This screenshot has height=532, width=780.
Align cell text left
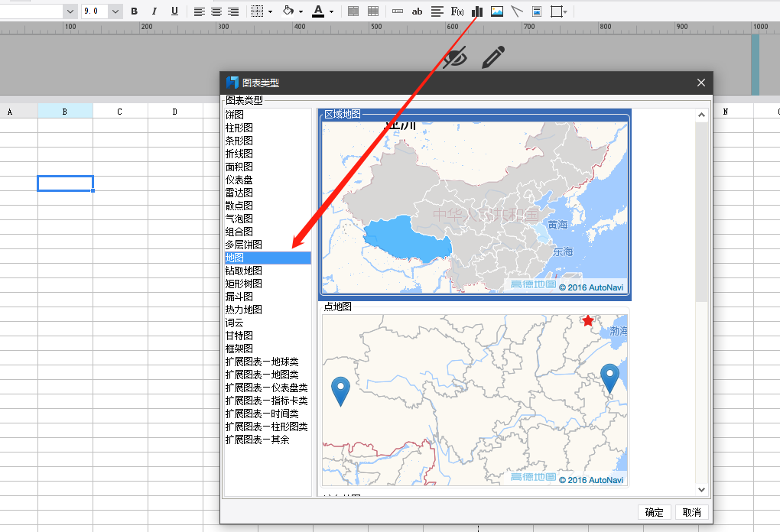[199, 11]
